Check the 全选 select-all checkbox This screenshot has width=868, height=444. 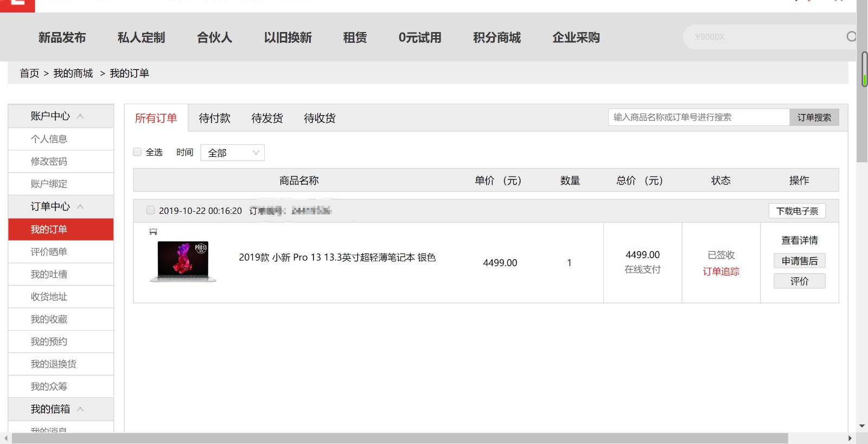[x=137, y=152]
